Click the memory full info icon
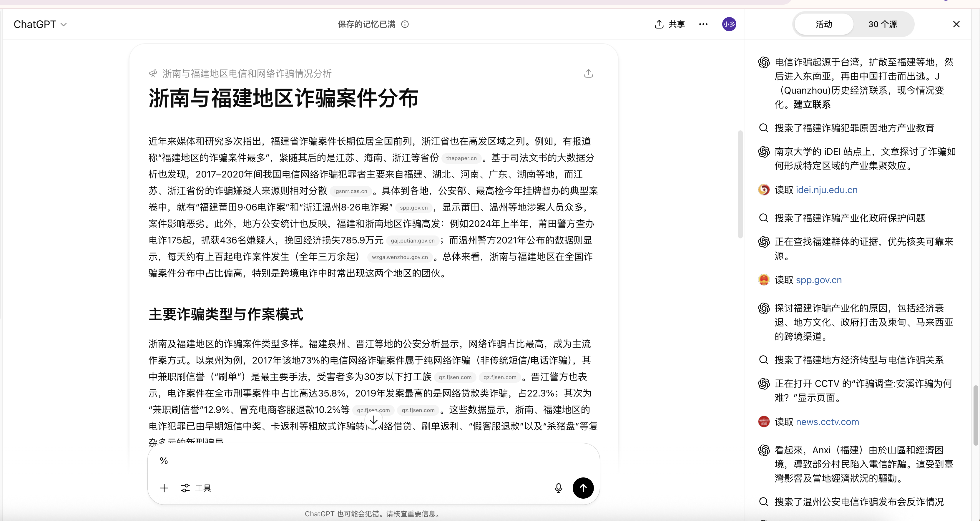This screenshot has width=980, height=521. (405, 24)
